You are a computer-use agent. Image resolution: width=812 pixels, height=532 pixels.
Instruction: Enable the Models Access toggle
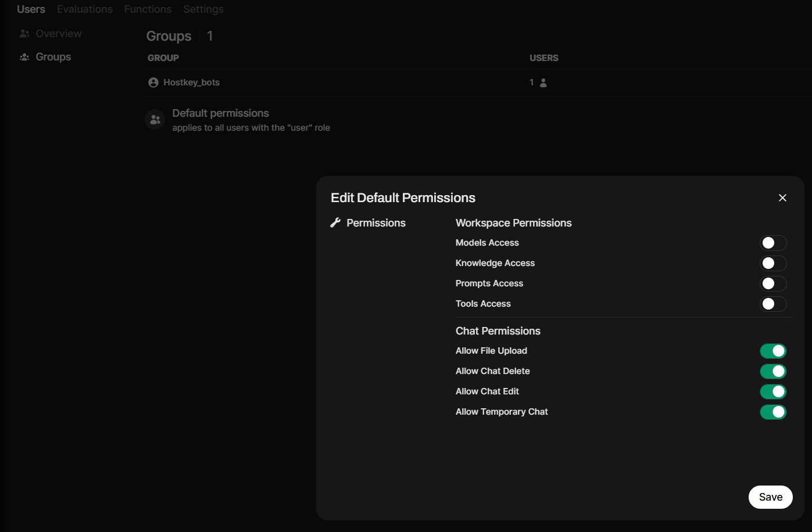[773, 243]
